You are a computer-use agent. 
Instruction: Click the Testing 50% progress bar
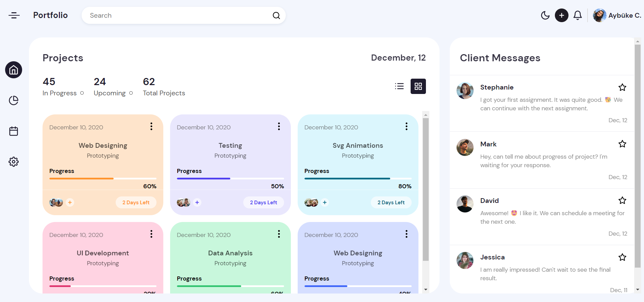click(230, 178)
